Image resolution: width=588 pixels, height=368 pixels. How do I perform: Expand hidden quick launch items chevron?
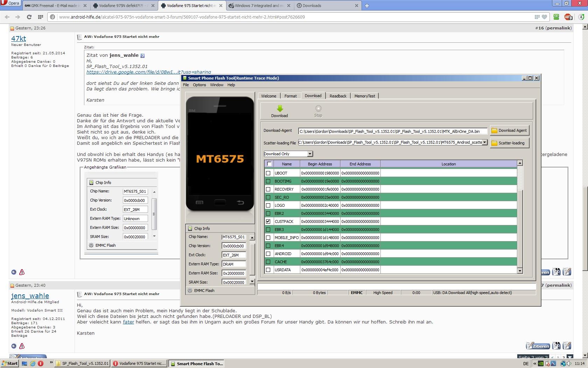(x=51, y=363)
